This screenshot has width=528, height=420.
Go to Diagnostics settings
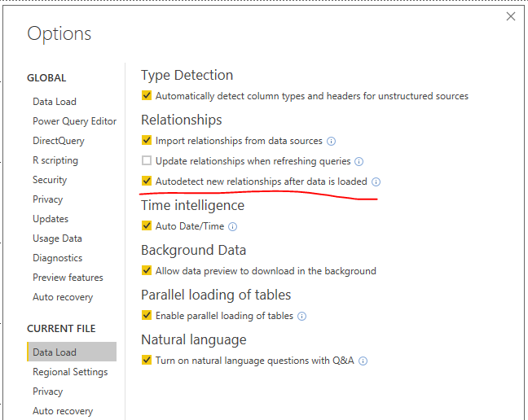tap(58, 258)
